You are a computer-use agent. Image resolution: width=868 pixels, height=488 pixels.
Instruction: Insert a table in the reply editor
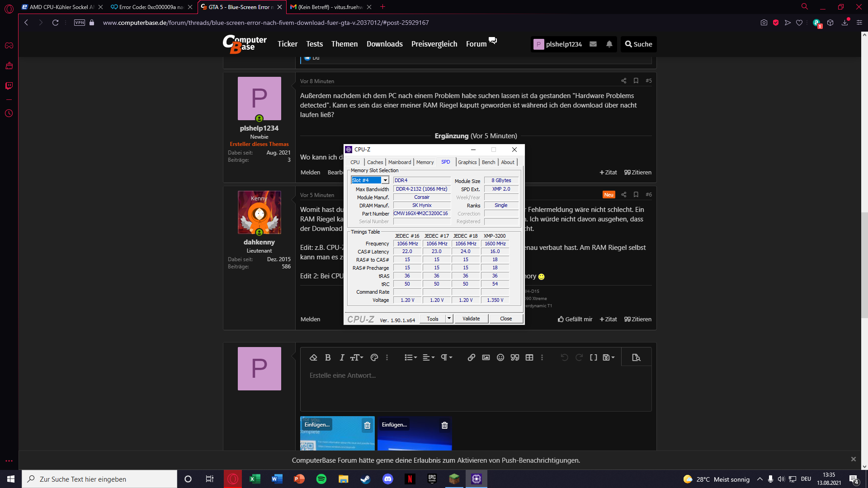coord(529,357)
